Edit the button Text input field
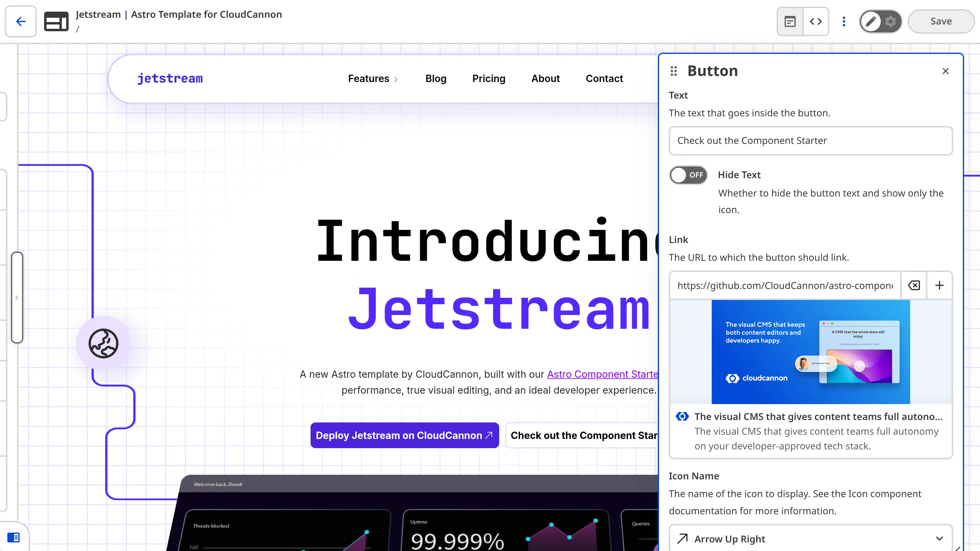 (810, 141)
